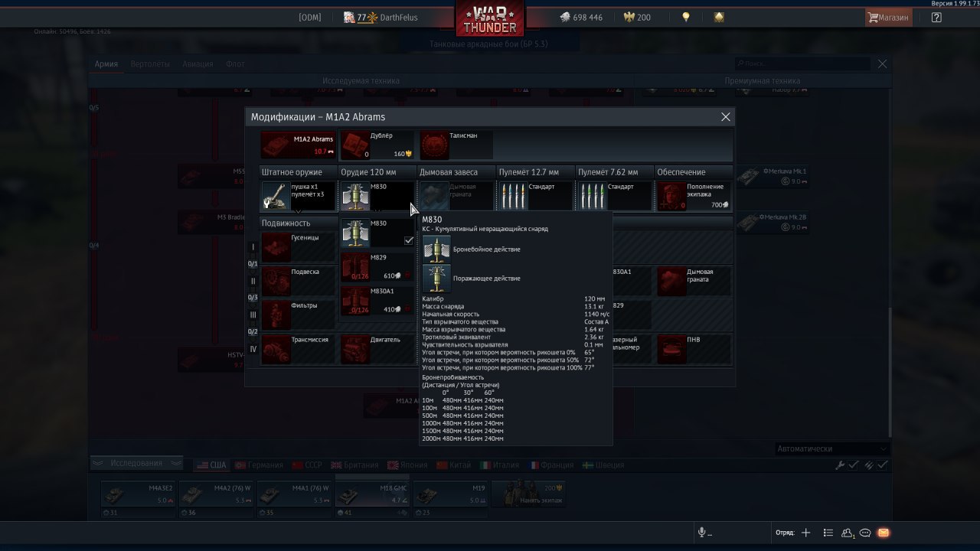The height and width of the screenshot is (551, 980).
Task: Select the M19 crew slot
Action: [x=451, y=494]
